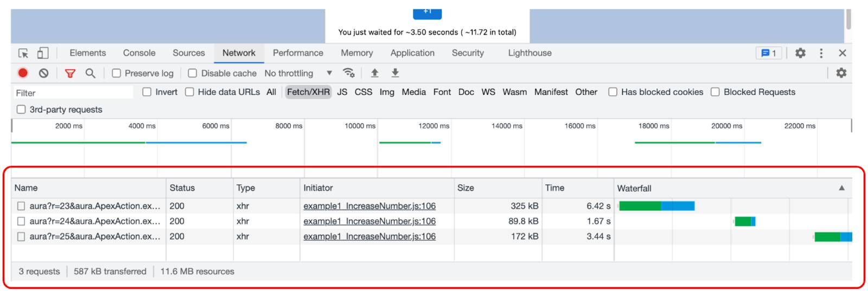Viewport: 868px width, 291px height.
Task: Select the Fetch/XHR filter
Action: tap(308, 92)
